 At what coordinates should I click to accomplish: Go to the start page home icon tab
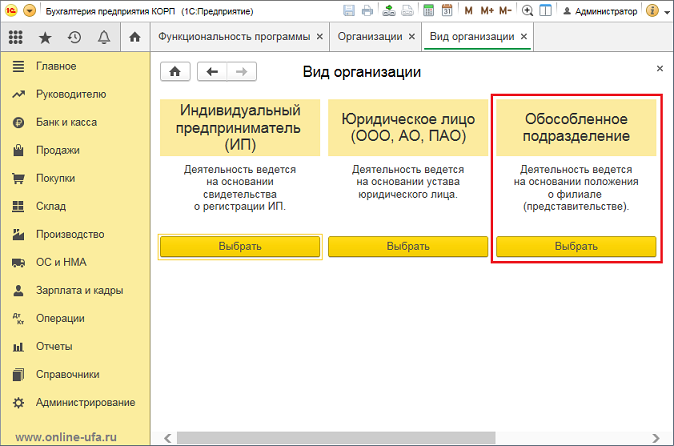point(135,37)
